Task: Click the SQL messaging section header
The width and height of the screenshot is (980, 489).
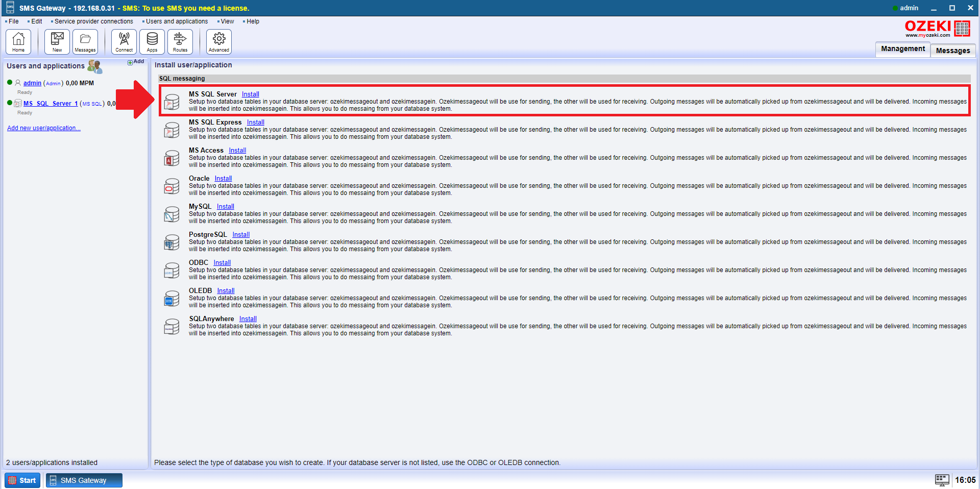Action: coord(564,79)
